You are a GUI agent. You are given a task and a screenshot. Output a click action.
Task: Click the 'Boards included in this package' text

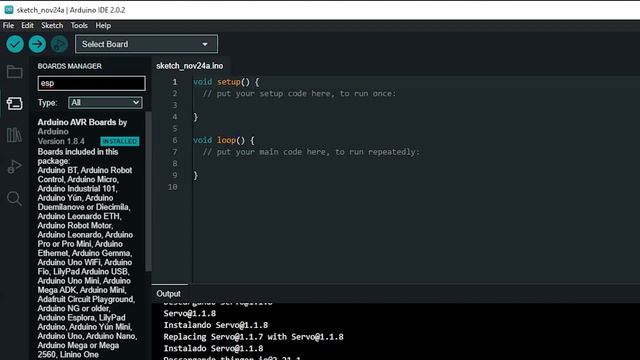(78, 156)
